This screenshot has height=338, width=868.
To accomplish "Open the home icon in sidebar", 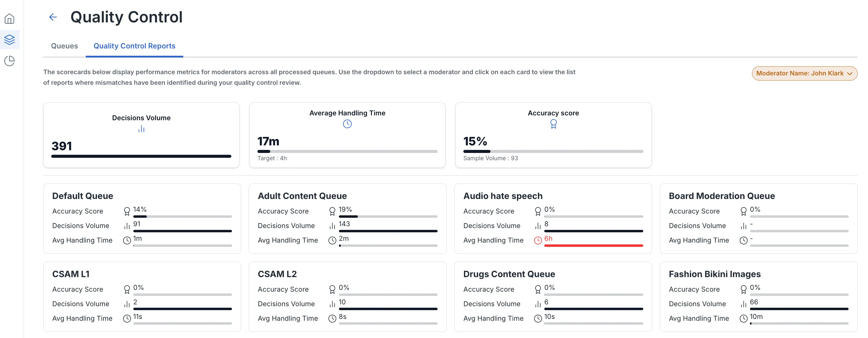I will pyautogui.click(x=9, y=18).
